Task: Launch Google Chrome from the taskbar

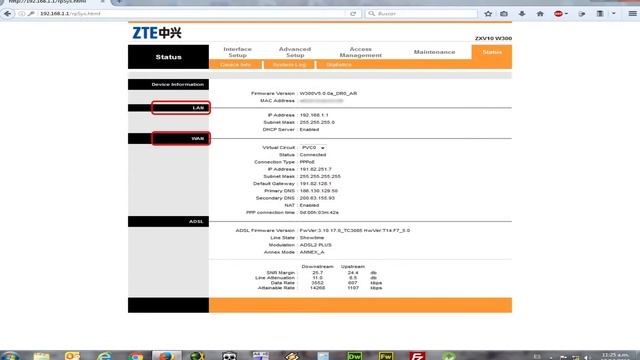Action: coord(135,356)
